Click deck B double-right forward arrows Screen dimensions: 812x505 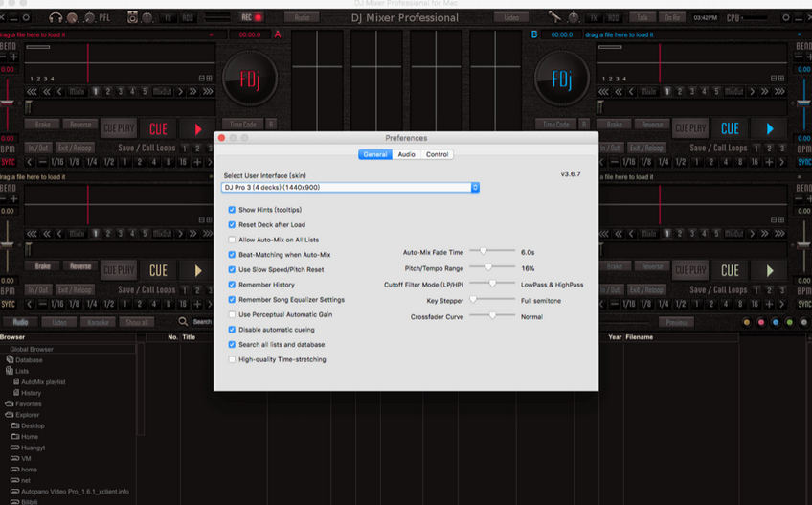coord(765,92)
